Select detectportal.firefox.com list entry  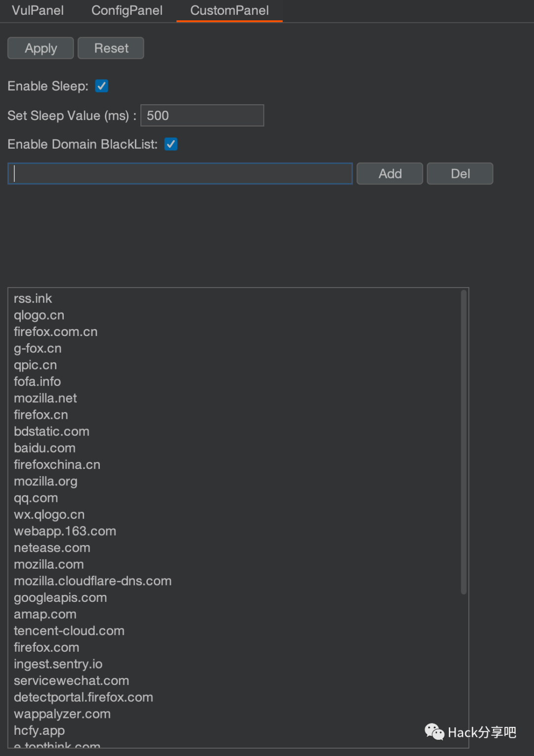(84, 698)
